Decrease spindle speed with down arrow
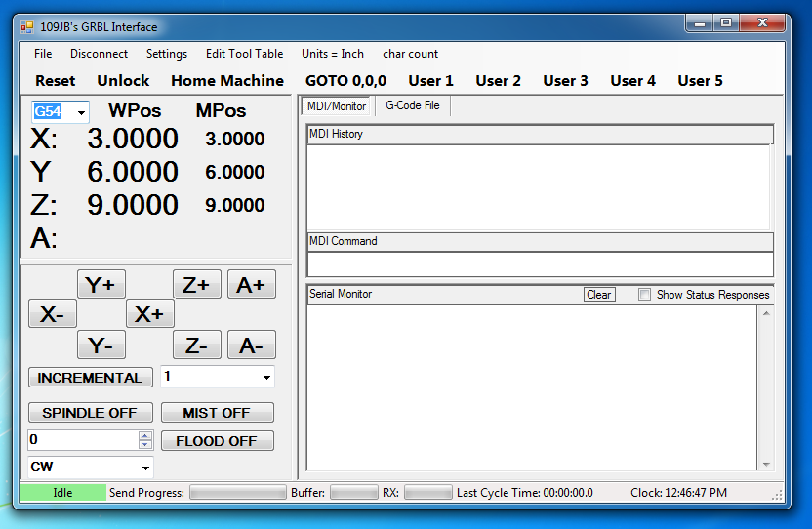Viewport: 812px width, 529px height. tap(145, 444)
